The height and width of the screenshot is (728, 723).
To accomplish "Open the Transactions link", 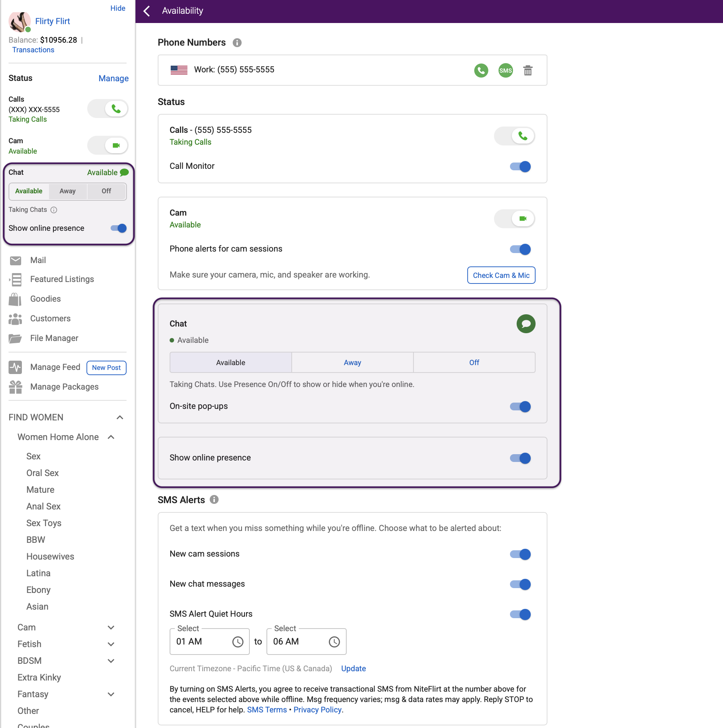I will pyautogui.click(x=33, y=50).
